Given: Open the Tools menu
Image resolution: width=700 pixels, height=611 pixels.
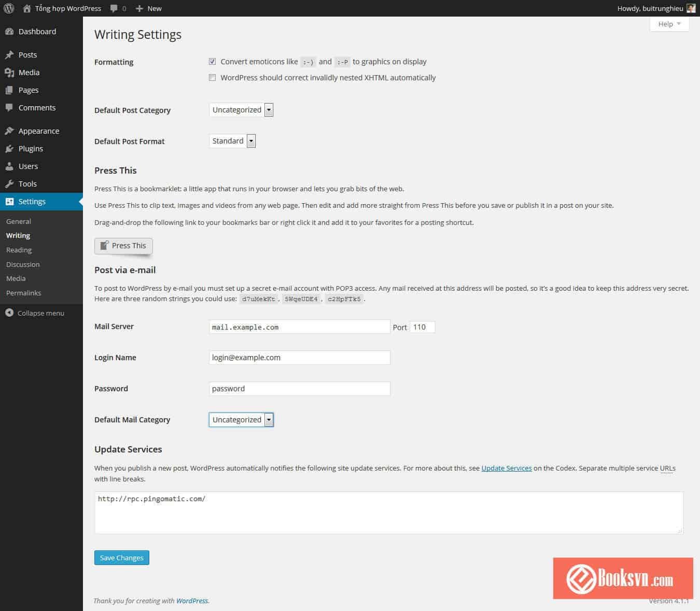Looking at the screenshot, I should (x=41, y=184).
